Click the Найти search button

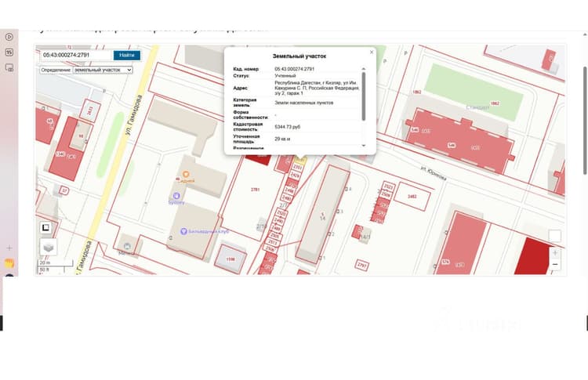coord(127,55)
